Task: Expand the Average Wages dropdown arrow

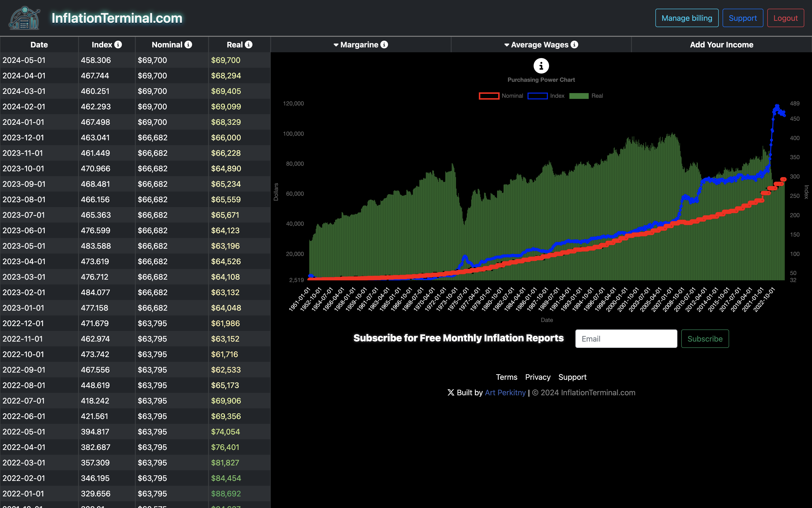Action: pos(507,45)
